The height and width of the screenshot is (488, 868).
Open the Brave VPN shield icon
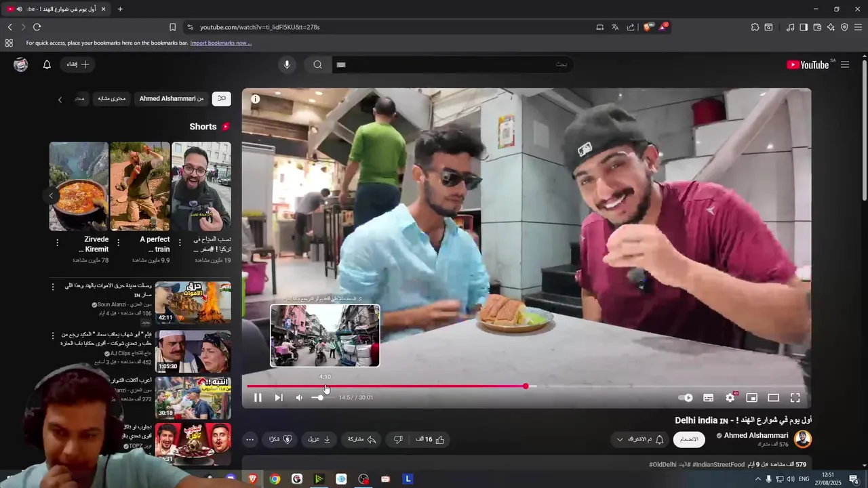coord(844,27)
